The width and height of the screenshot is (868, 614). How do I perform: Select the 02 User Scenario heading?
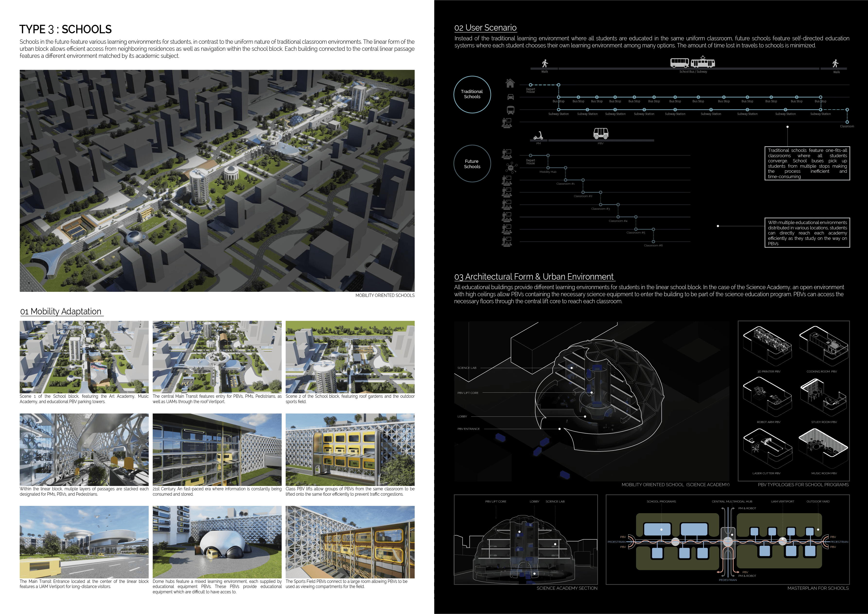coord(485,28)
